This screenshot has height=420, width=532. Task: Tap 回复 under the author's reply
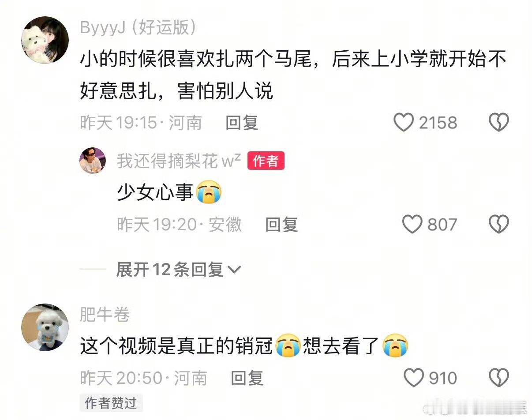[x=281, y=225]
